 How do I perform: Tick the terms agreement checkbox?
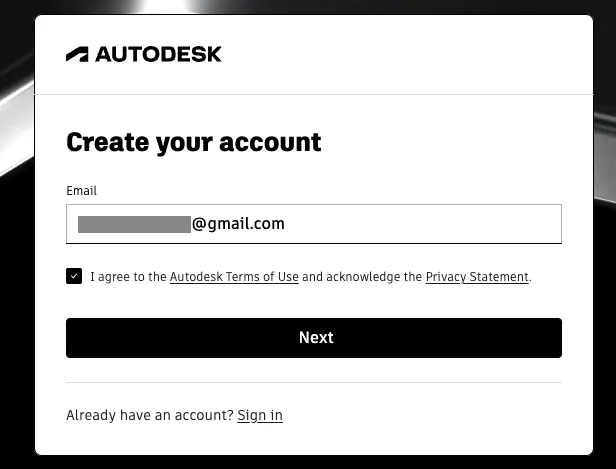pos(74,277)
